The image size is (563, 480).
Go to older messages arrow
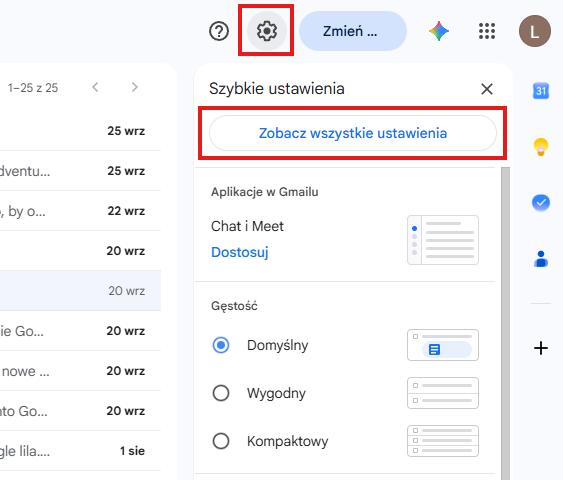coord(135,87)
